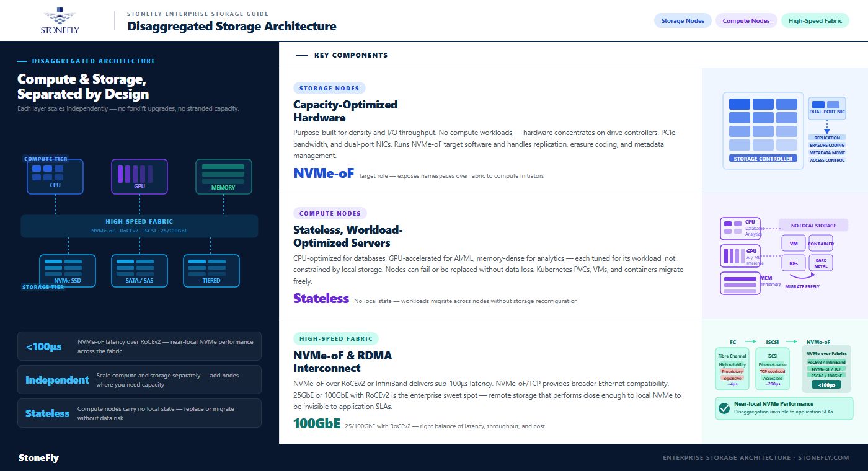Viewport: 868px width, 471px height.
Task: Click the High-Speed Fabric bar in the diagram
Action: point(139,226)
